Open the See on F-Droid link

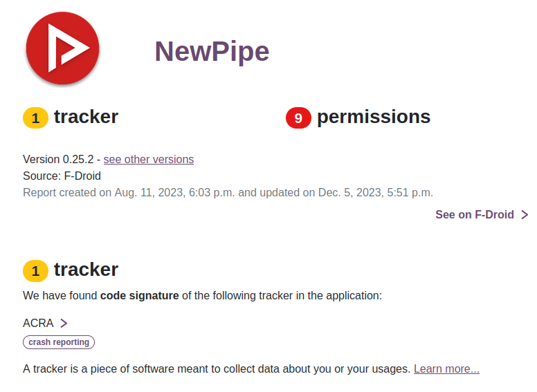point(474,214)
